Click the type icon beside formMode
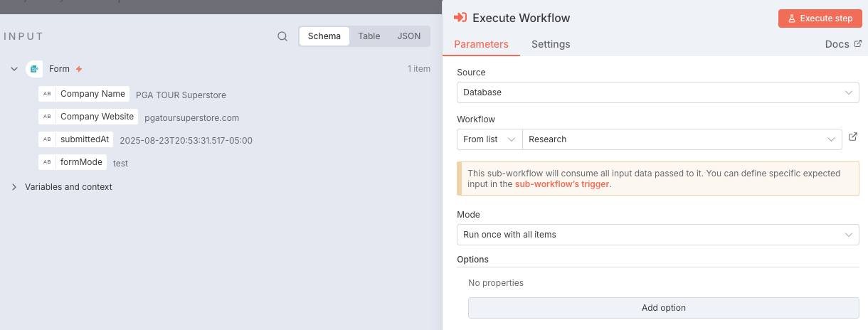Viewport: 868px width, 330px height. [47, 162]
